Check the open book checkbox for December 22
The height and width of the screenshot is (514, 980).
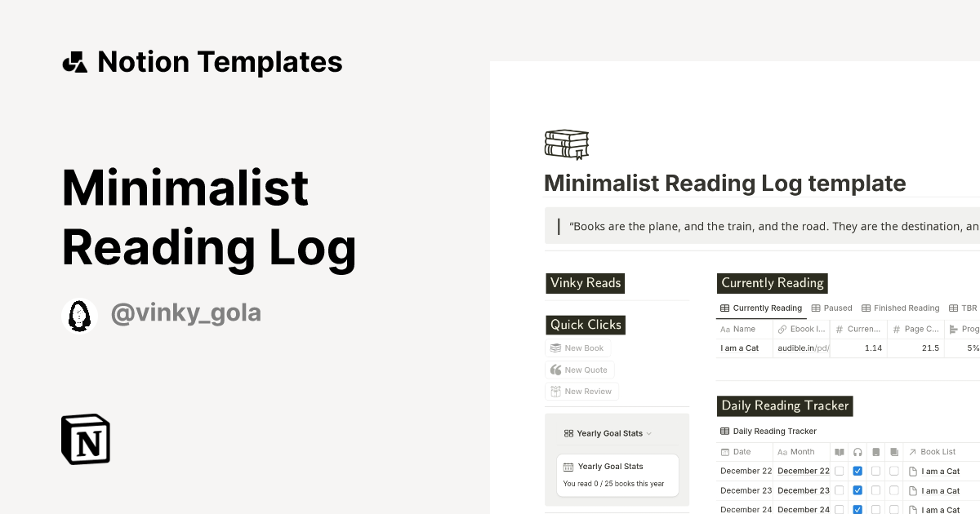click(839, 471)
